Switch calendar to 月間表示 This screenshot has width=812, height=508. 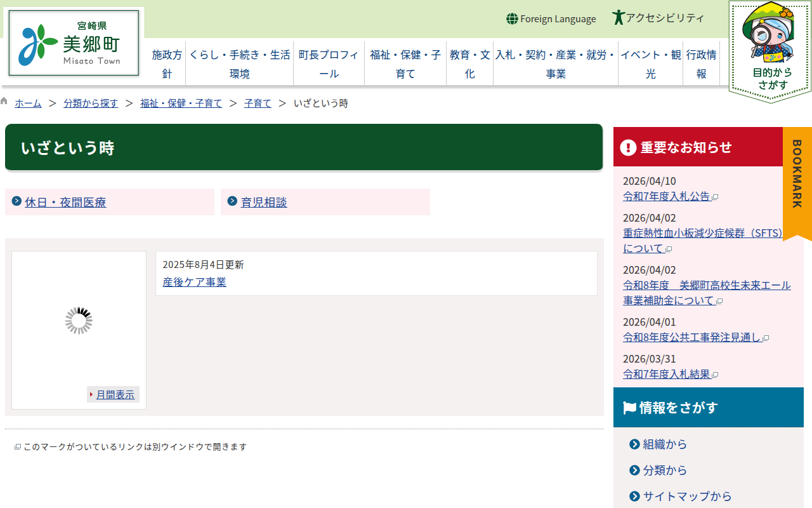[115, 394]
